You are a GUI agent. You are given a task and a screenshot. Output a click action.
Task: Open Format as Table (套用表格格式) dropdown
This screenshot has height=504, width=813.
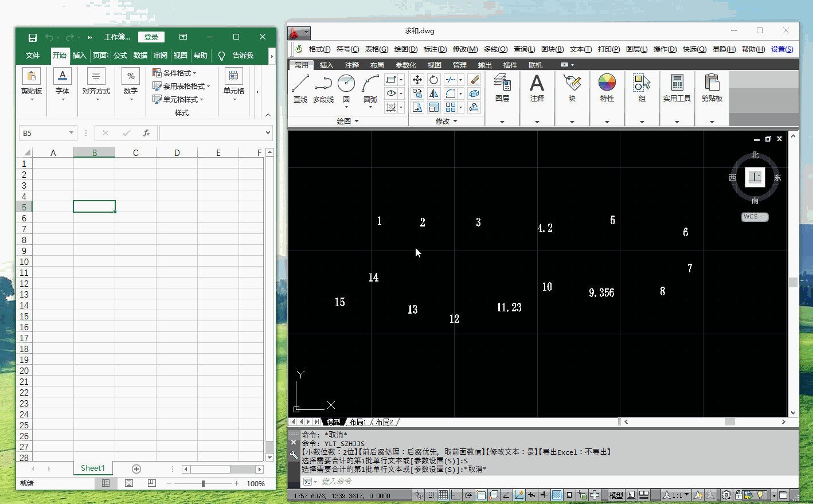click(181, 86)
